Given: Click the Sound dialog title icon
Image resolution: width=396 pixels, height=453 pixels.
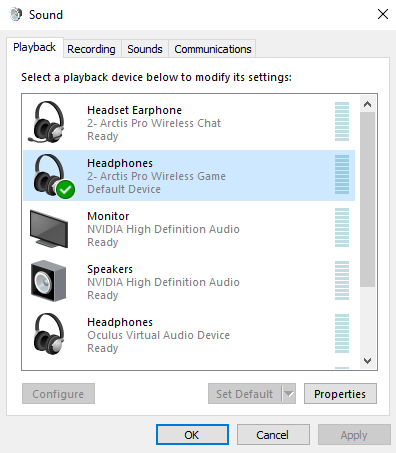Looking at the screenshot, I should 16,15.
